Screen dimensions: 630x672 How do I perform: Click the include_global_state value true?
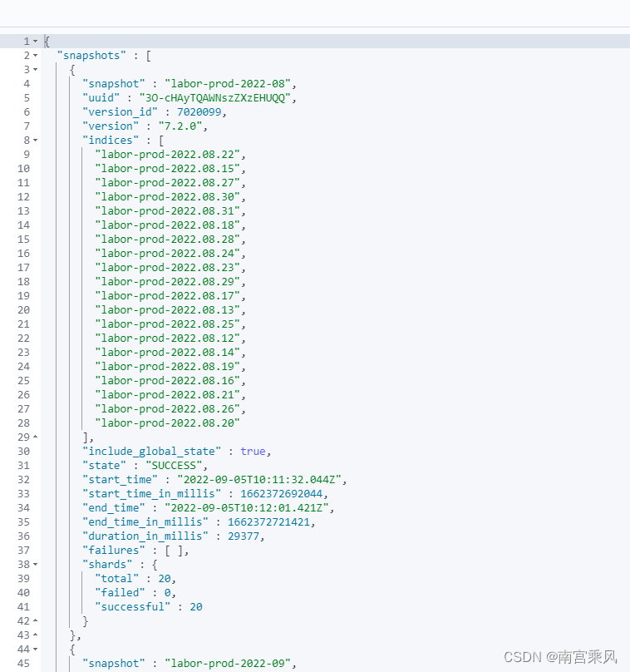[x=253, y=452]
